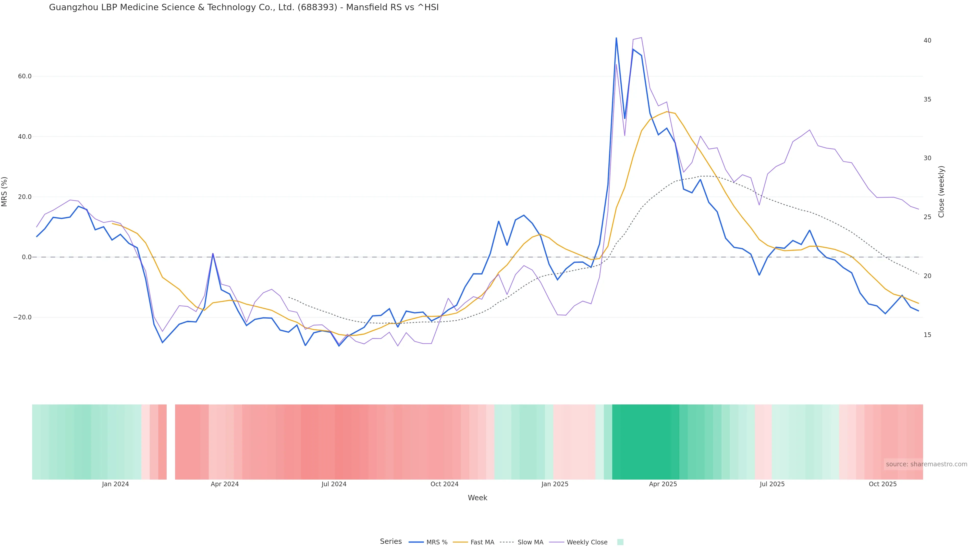
Task: Click the dotted Slow MA legend line icon
Action: (x=507, y=542)
